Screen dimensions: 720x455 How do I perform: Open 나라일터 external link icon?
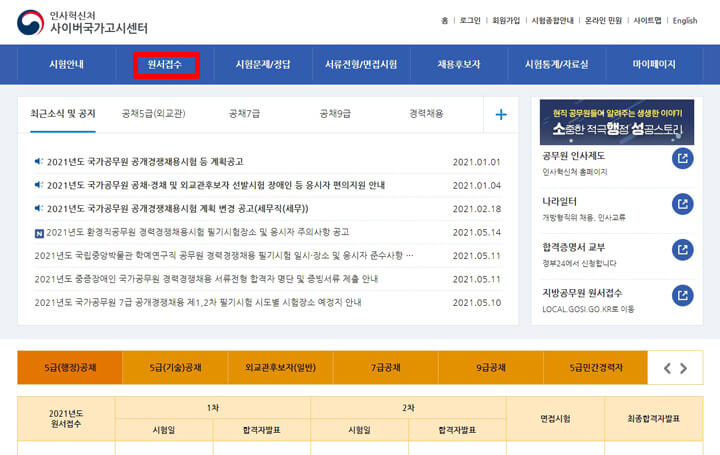pos(683,204)
